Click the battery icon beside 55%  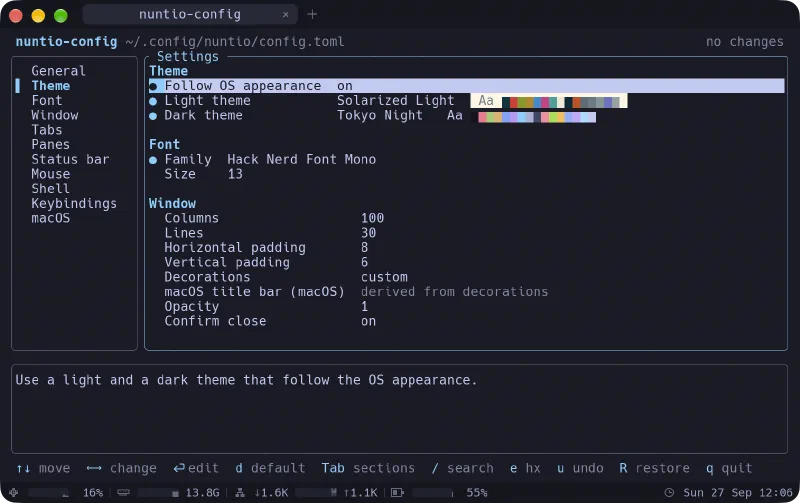(397, 492)
